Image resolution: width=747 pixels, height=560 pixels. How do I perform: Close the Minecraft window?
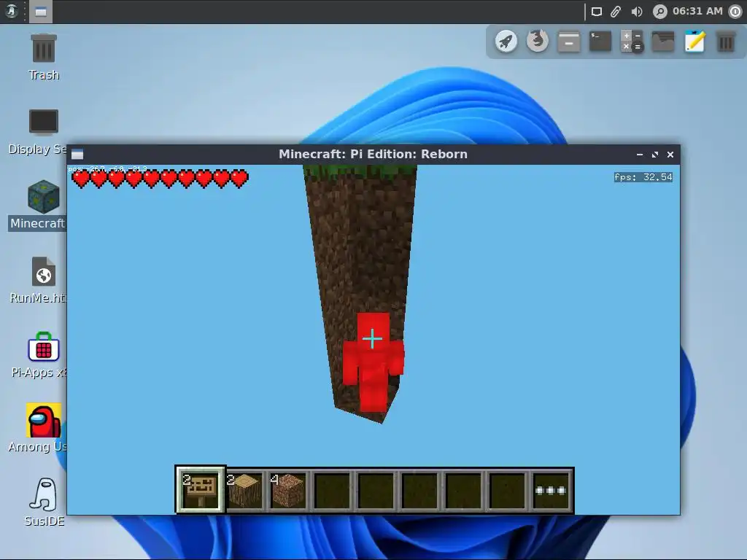670,155
